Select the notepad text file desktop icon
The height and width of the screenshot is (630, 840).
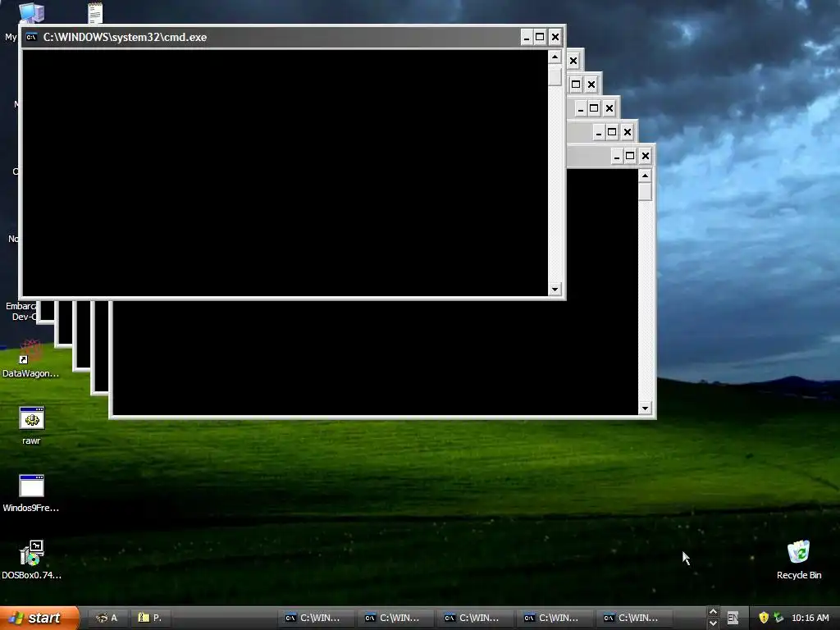click(x=95, y=12)
